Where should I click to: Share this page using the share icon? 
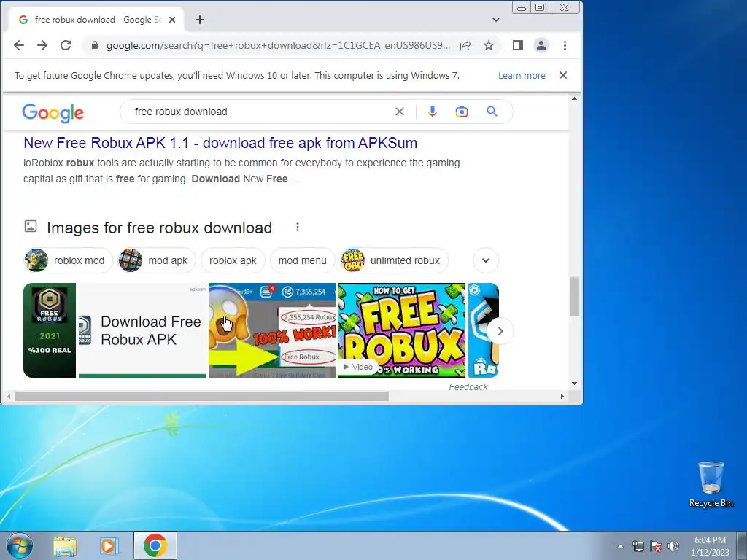coord(465,45)
